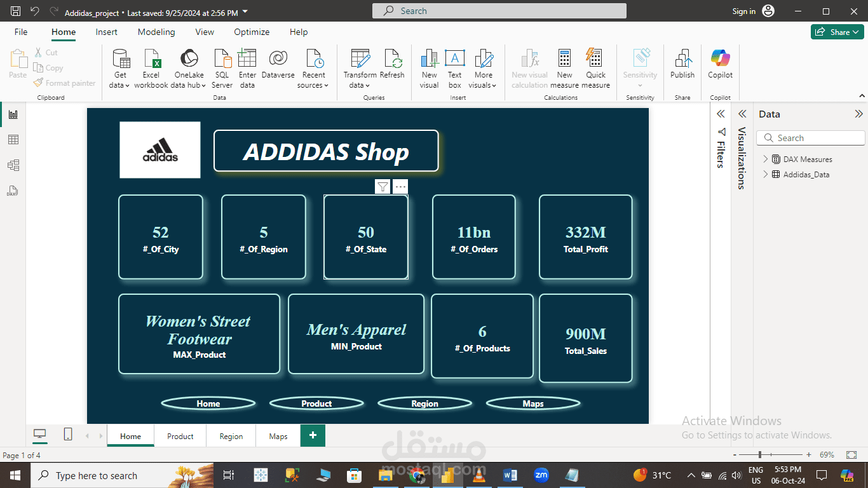The width and height of the screenshot is (868, 488).
Task: Collapse the ribbon
Action: [x=862, y=97]
